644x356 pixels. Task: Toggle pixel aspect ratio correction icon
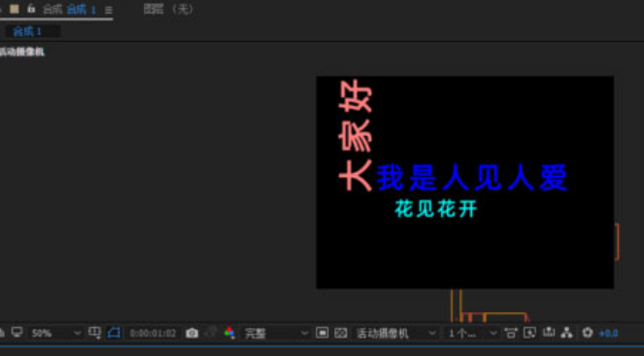pos(511,333)
